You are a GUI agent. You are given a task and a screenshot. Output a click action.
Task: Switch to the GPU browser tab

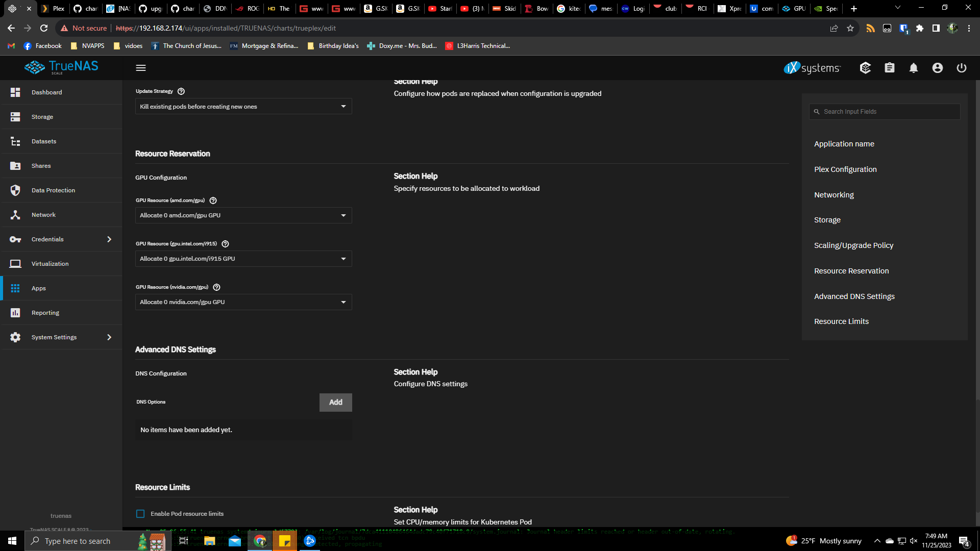point(794,9)
